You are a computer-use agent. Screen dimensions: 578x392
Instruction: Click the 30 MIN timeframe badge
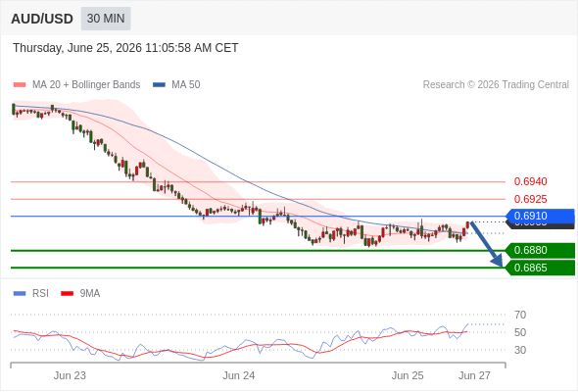pos(106,19)
